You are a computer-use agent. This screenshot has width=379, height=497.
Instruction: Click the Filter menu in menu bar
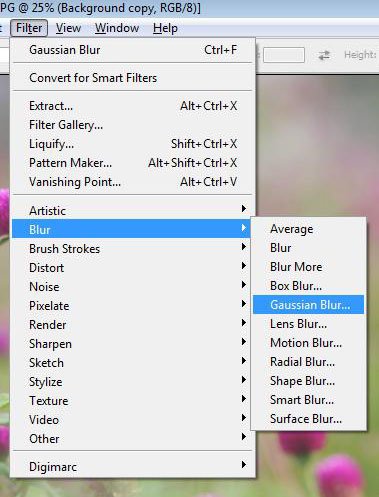click(x=29, y=28)
